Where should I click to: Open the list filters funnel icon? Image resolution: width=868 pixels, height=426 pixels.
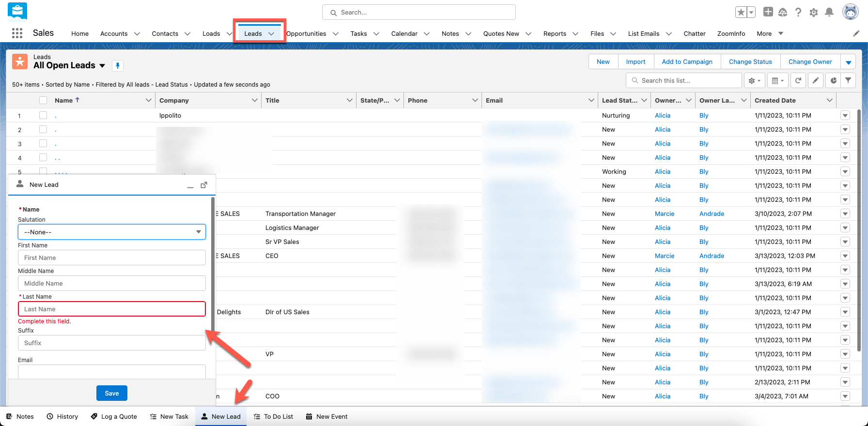pyautogui.click(x=848, y=80)
